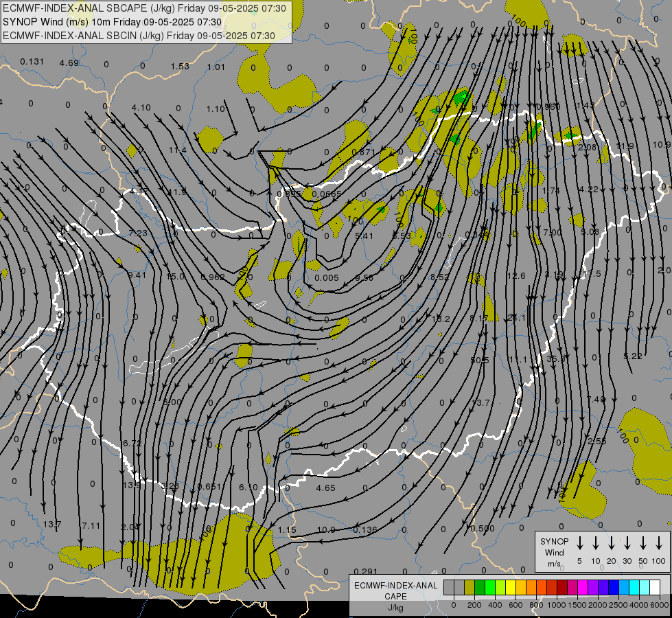Click the '0.131' value on the map
Screen dimensions: 672x618
(32, 61)
